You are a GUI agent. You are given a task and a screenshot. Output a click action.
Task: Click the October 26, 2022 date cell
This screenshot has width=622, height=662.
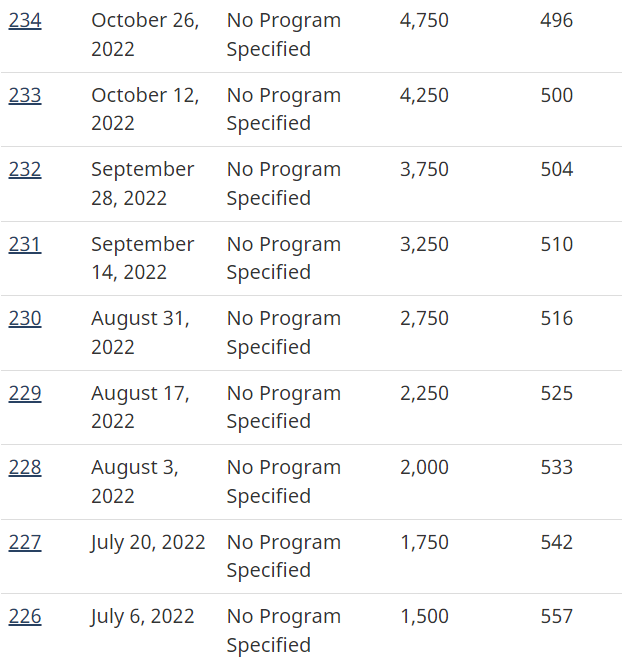[x=145, y=35]
